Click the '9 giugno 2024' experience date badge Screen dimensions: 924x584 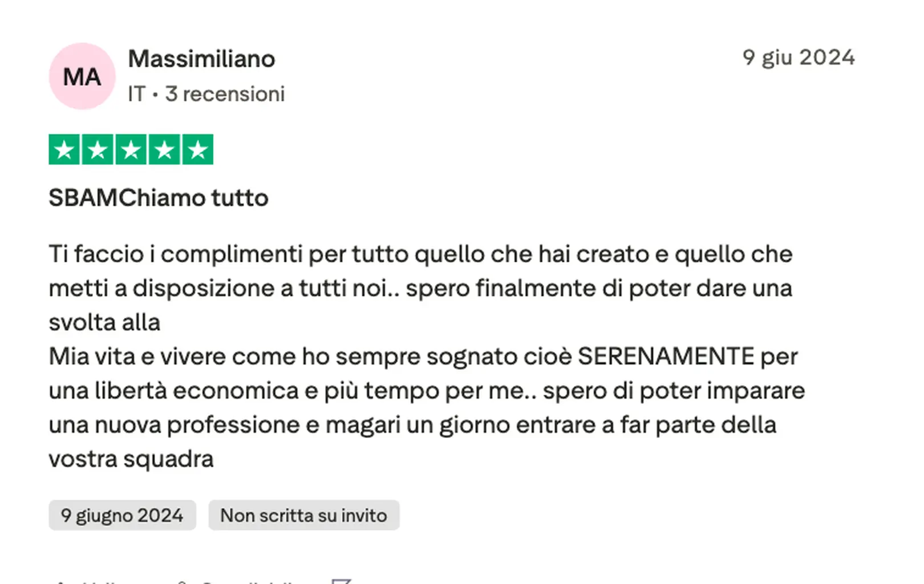tap(122, 515)
